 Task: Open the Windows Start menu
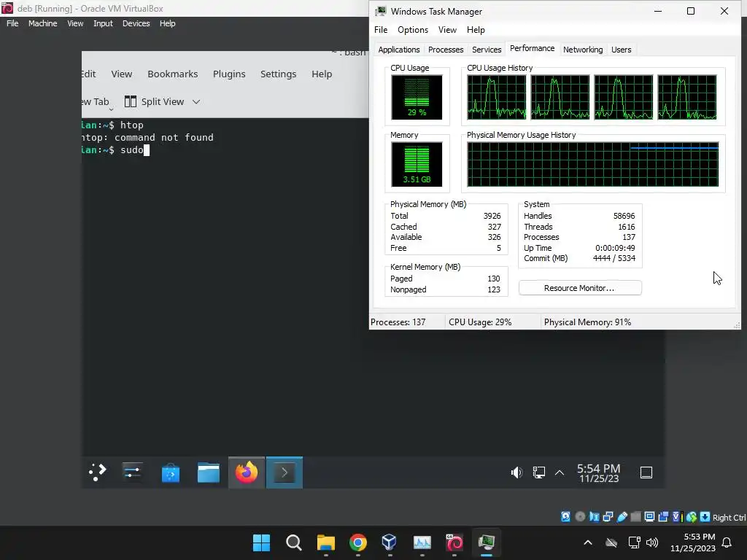coord(261,542)
